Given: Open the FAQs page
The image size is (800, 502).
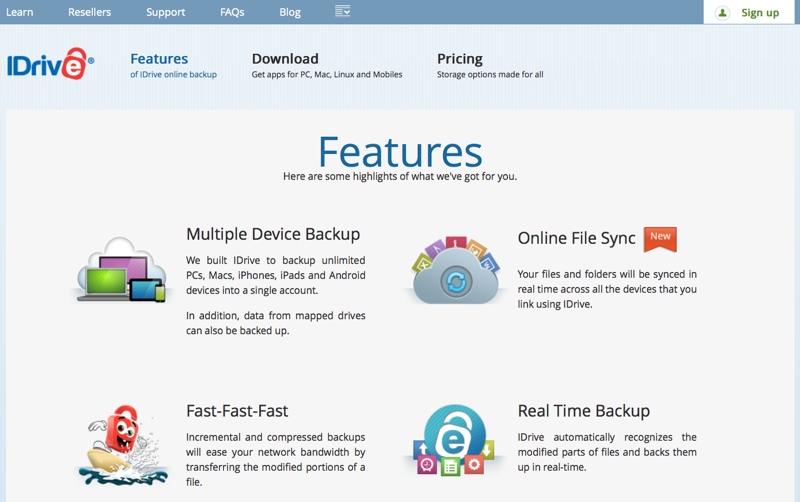Looking at the screenshot, I should click(x=232, y=12).
